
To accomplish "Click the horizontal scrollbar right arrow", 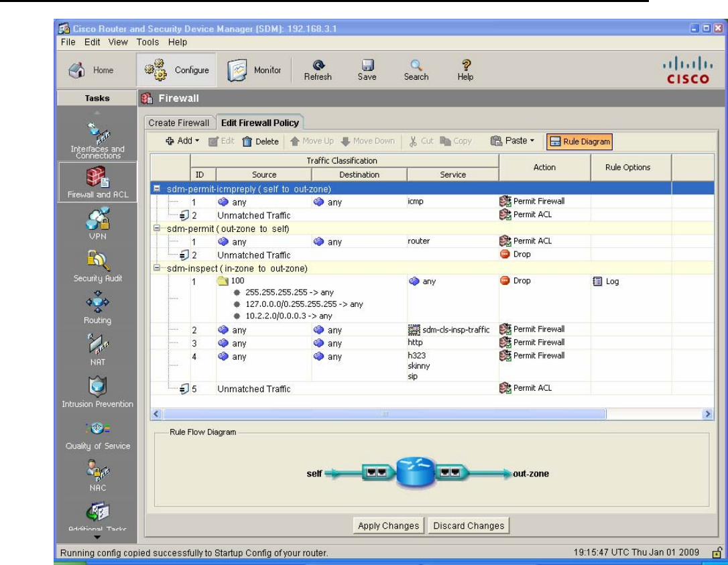I will pyautogui.click(x=708, y=414).
